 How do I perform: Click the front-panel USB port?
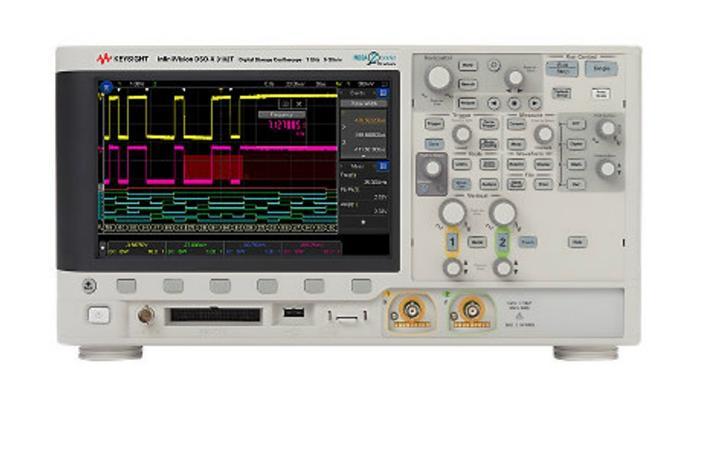coord(294,313)
